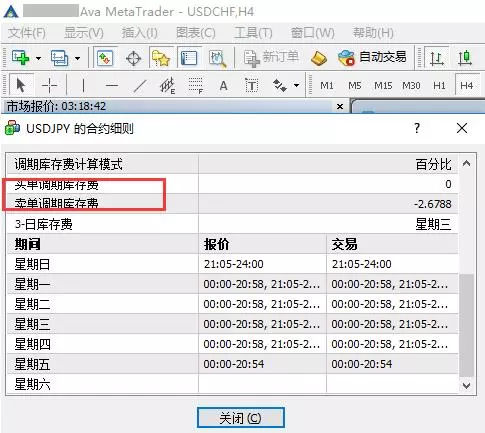485x433 pixels.
Task: Switch to M1 timeframe
Action: pyautogui.click(x=327, y=86)
